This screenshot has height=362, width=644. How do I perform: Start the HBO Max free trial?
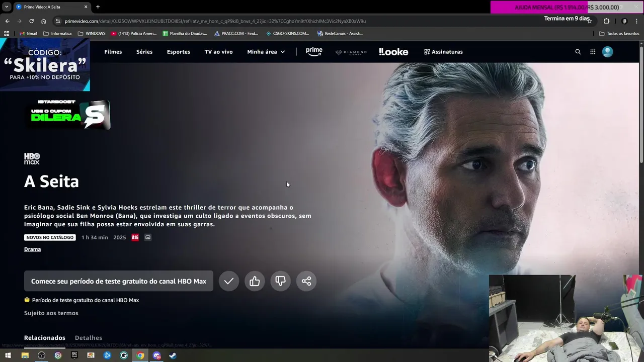pyautogui.click(x=119, y=281)
